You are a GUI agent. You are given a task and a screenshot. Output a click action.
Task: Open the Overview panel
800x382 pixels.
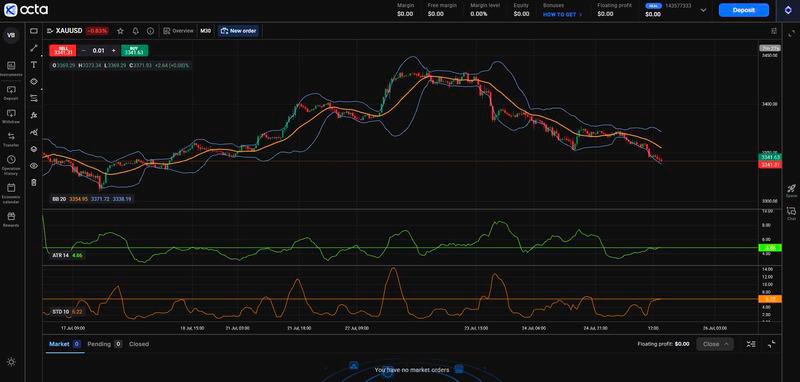coord(179,31)
